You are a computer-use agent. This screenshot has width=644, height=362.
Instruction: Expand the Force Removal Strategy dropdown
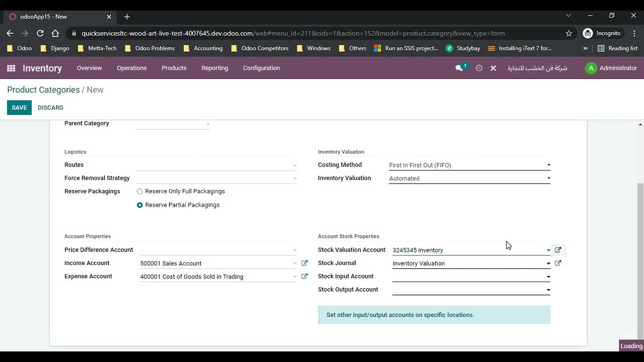point(295,178)
